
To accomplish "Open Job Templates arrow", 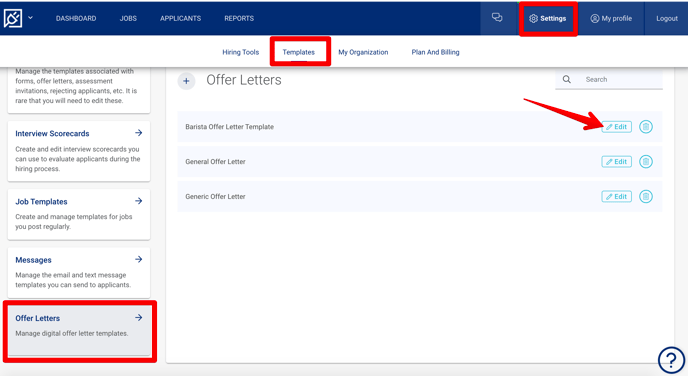I will pyautogui.click(x=139, y=201).
